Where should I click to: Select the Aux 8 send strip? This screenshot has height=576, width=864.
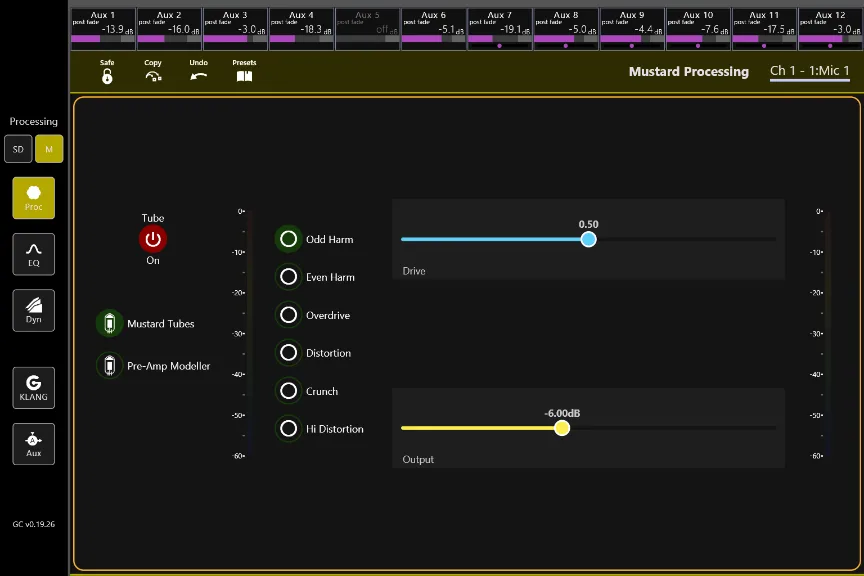click(x=566, y=29)
